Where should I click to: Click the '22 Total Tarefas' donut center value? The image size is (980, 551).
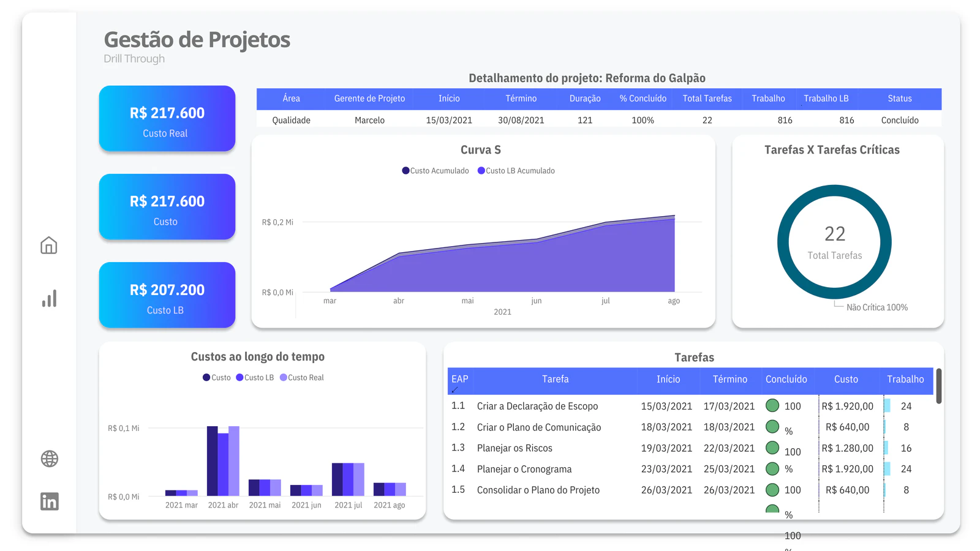click(x=834, y=242)
